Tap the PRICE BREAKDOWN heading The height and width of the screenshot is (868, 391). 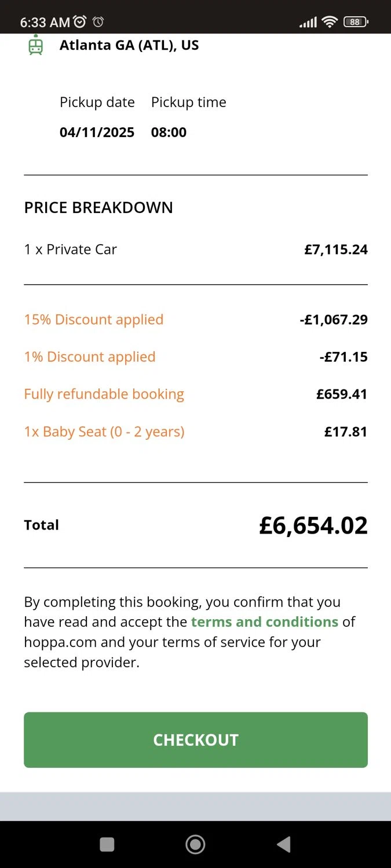coord(98,208)
